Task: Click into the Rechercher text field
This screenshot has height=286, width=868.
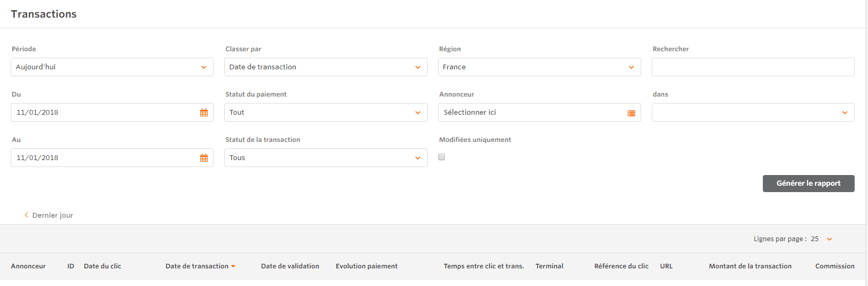Action: pos(753,67)
